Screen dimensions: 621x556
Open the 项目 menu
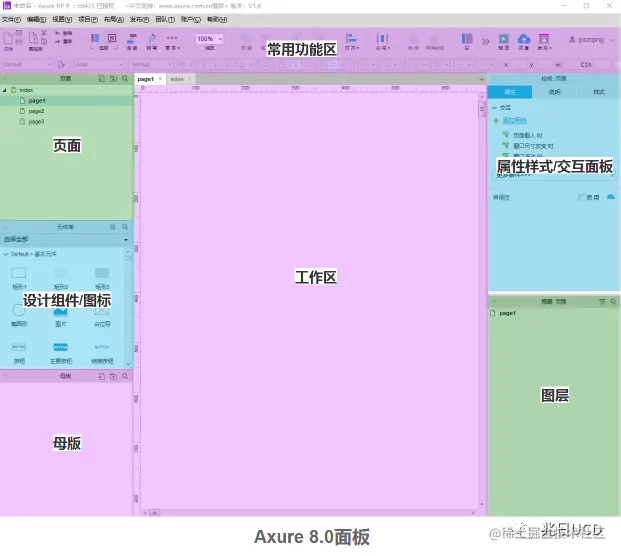click(88, 19)
